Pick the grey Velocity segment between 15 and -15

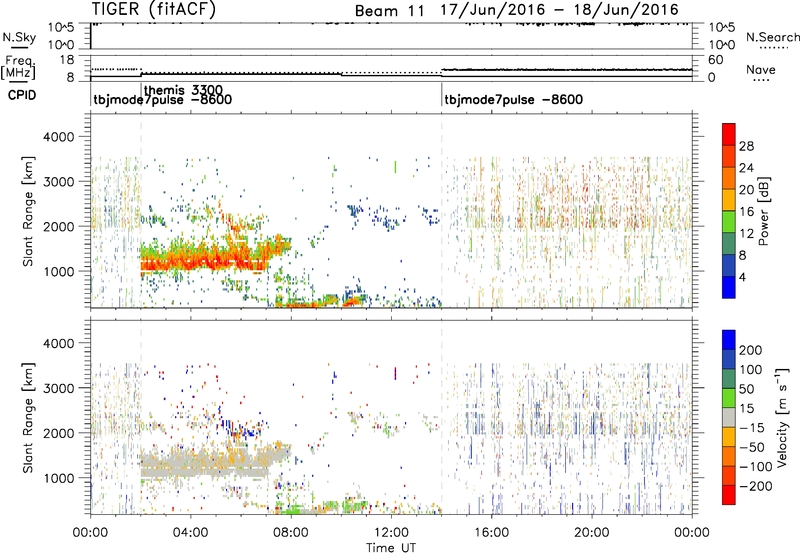tap(729, 417)
